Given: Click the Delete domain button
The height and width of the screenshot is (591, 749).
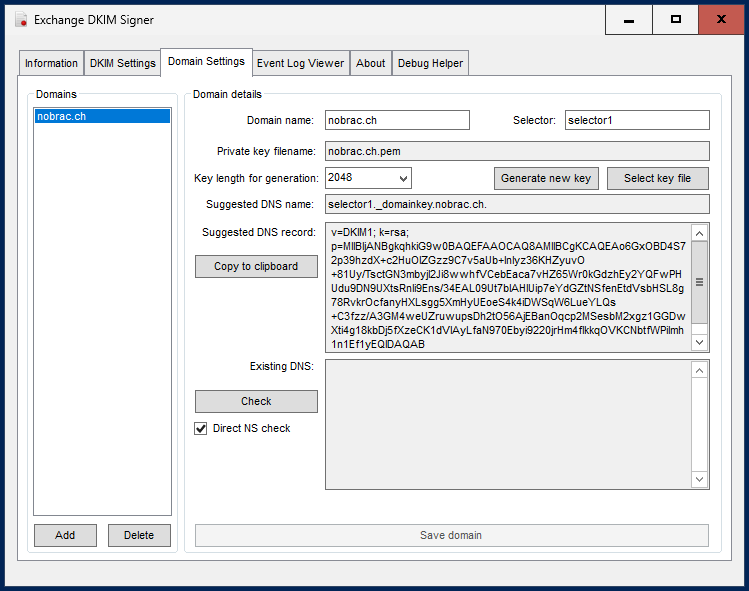Looking at the screenshot, I should pyautogui.click(x=139, y=535).
